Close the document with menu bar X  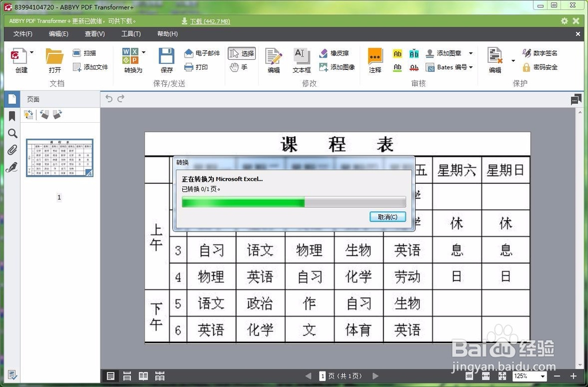tap(578, 33)
